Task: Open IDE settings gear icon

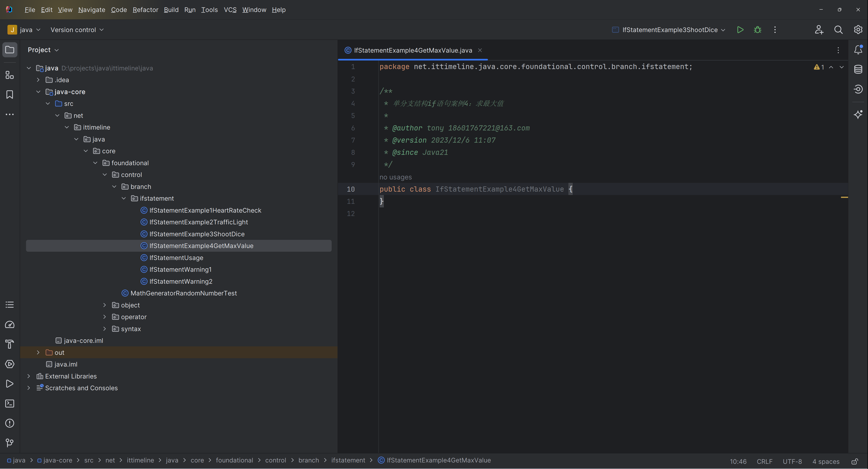Action: [858, 30]
